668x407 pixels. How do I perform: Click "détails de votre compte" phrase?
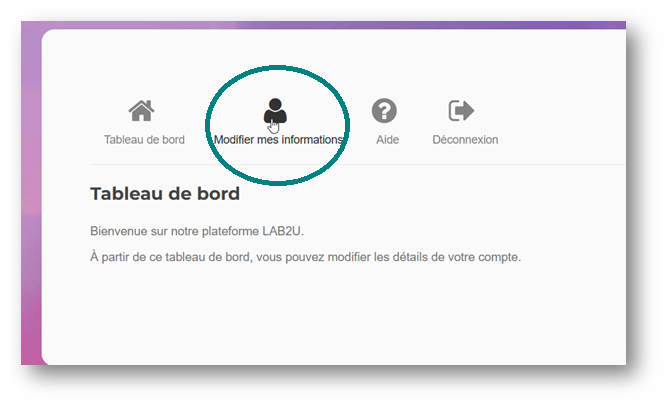coord(462,257)
